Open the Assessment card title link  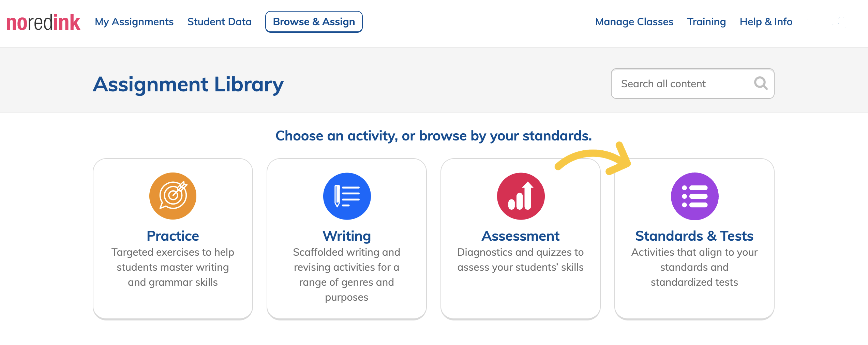click(521, 236)
